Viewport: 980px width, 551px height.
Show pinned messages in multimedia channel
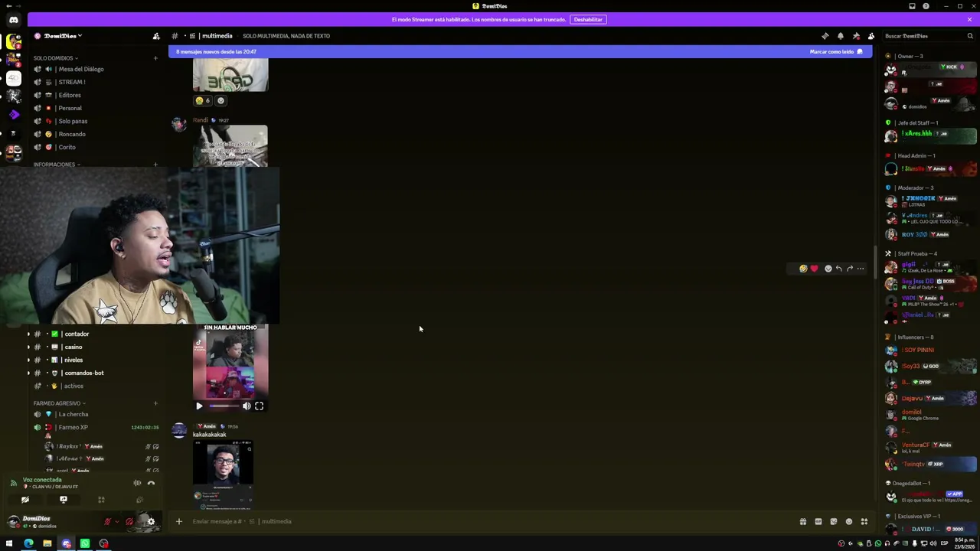pyautogui.click(x=855, y=36)
